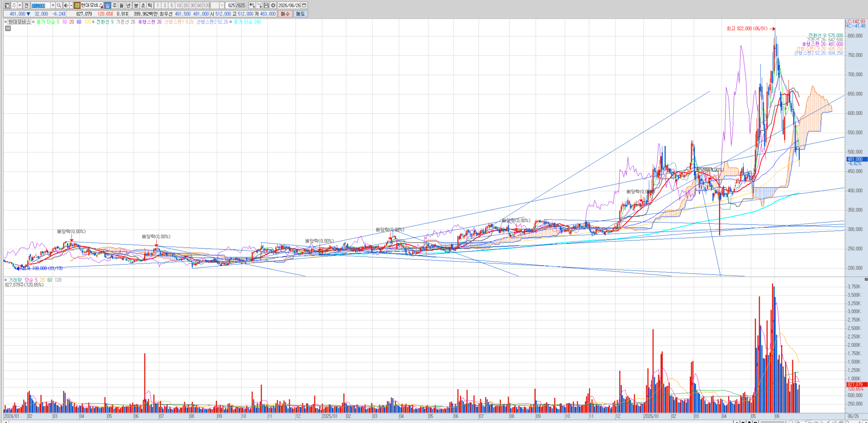Click the 2026/06/26 date field

[x=289, y=5]
